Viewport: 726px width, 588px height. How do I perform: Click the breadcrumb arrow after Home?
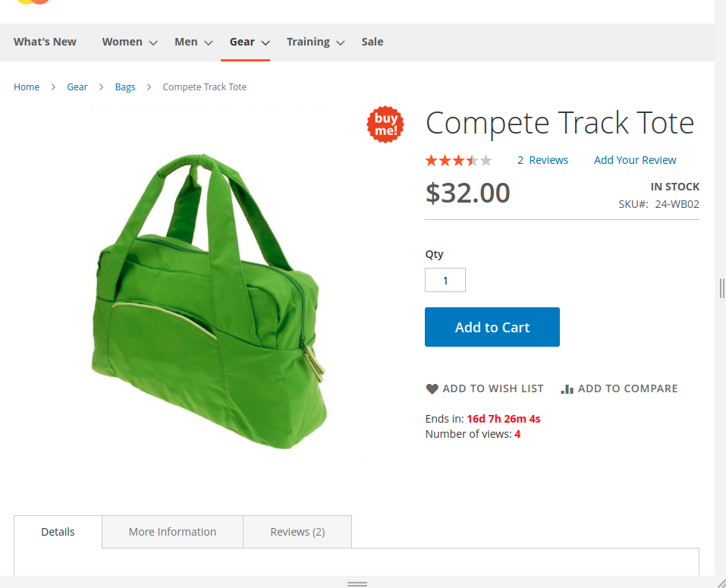tap(53, 87)
